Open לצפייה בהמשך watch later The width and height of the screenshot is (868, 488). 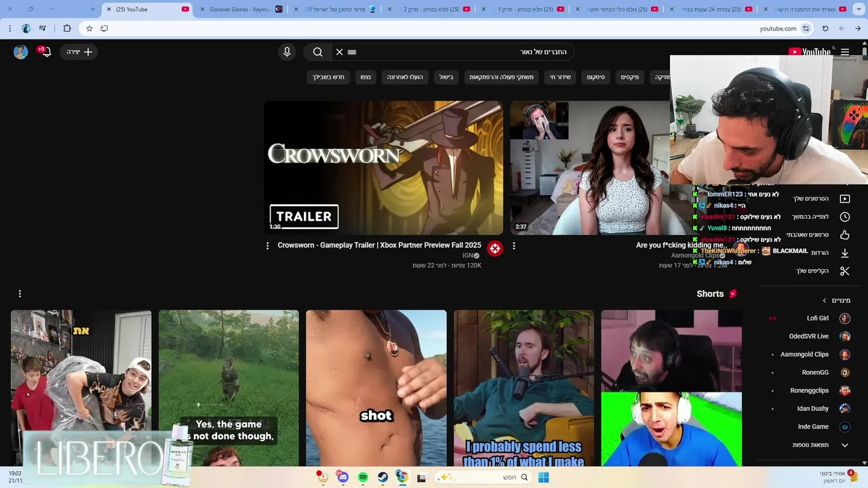click(821, 217)
